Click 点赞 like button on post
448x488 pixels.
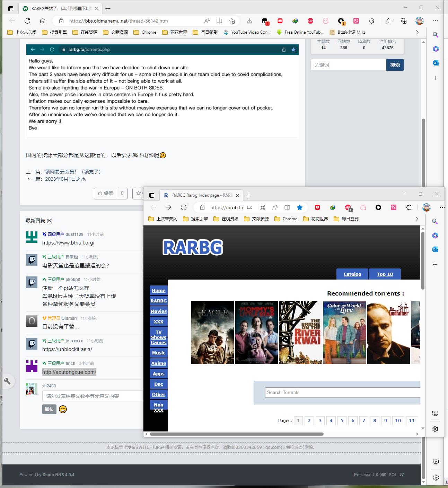(x=106, y=193)
